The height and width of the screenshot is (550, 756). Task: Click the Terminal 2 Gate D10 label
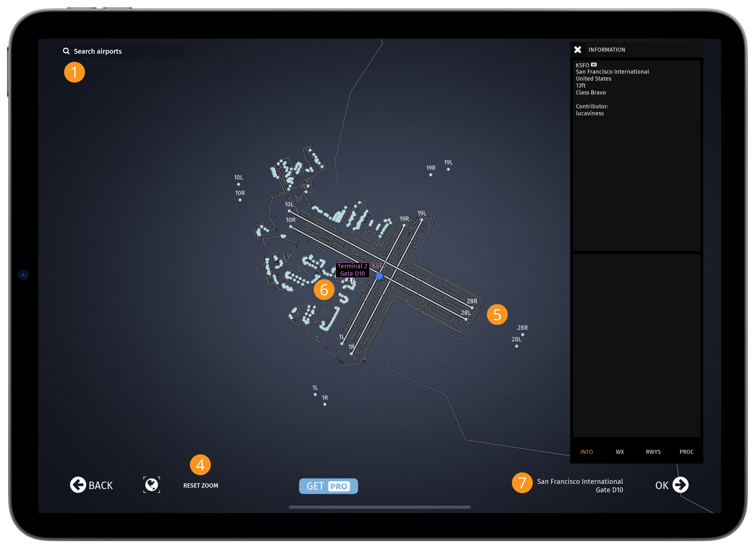[x=352, y=270]
